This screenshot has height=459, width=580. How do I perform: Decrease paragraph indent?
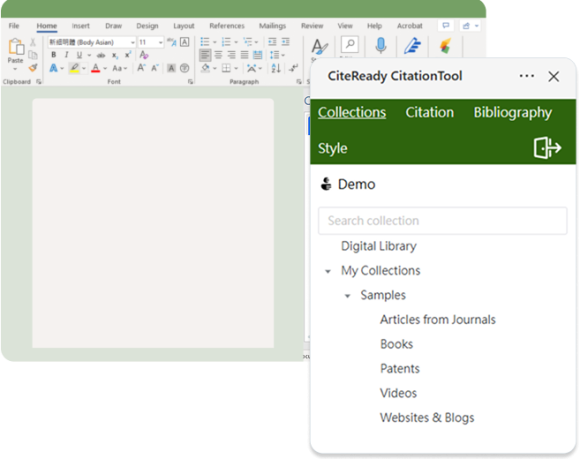point(272,42)
